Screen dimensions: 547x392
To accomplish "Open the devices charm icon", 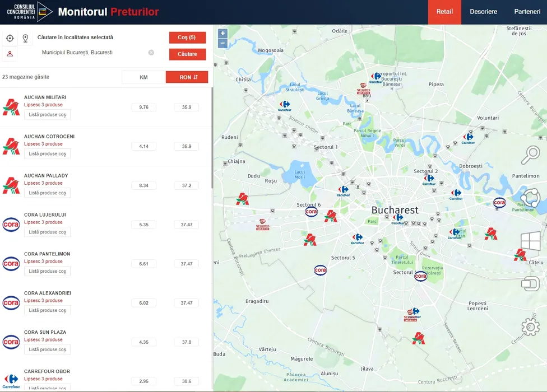I will click(530, 284).
